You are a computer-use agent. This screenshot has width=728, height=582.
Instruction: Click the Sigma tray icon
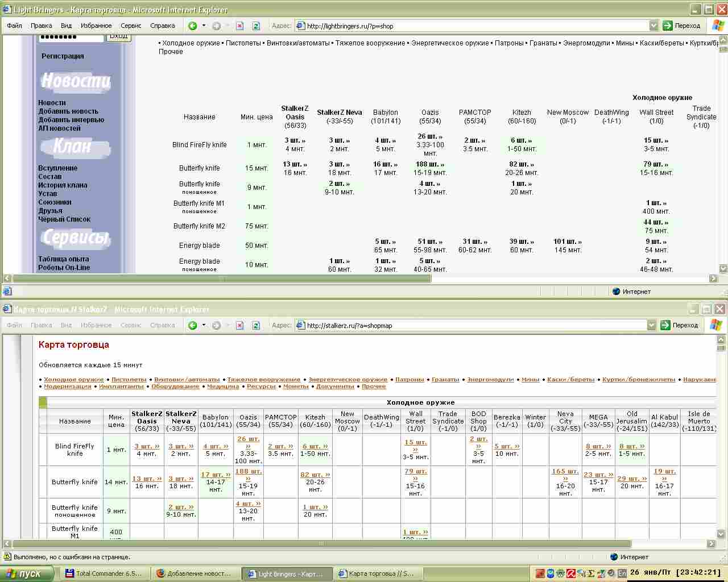pos(591,573)
